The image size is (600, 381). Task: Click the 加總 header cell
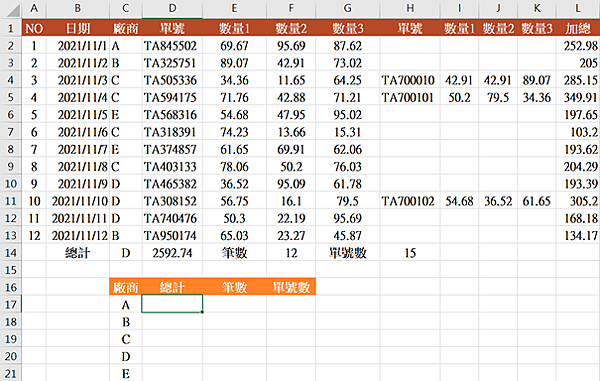coord(578,28)
